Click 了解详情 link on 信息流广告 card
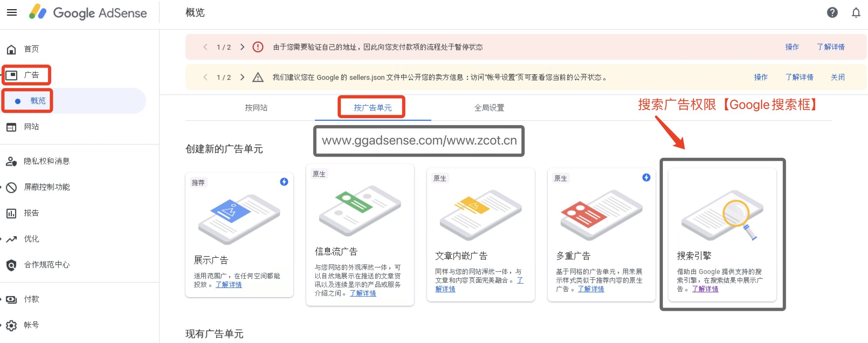Image resolution: width=868 pixels, height=343 pixels. [x=363, y=293]
